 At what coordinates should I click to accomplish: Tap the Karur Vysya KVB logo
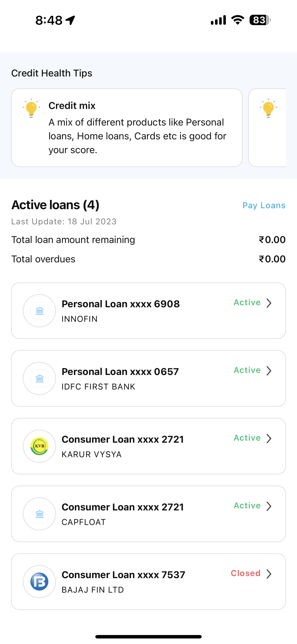tap(39, 446)
